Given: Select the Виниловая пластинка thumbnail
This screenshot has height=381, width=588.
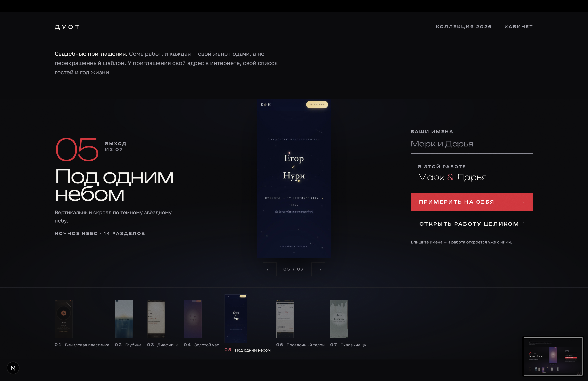Looking at the screenshot, I should pyautogui.click(x=63, y=319).
